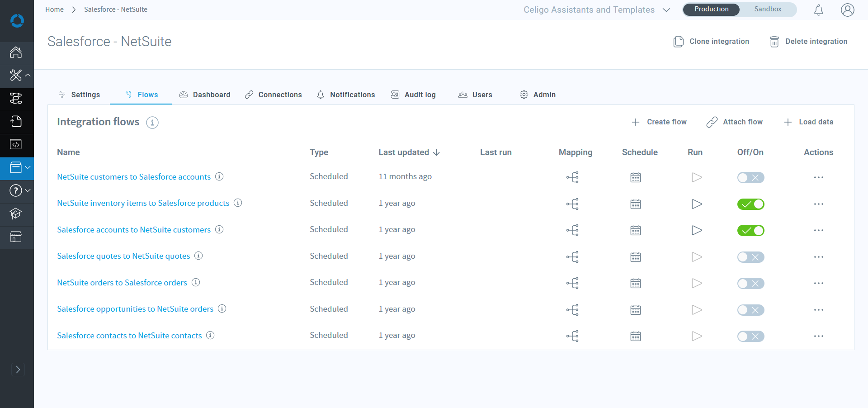The image size is (868, 408).
Task: Enable Salesforce contacts to NetSuite contacts flow
Action: 750,336
